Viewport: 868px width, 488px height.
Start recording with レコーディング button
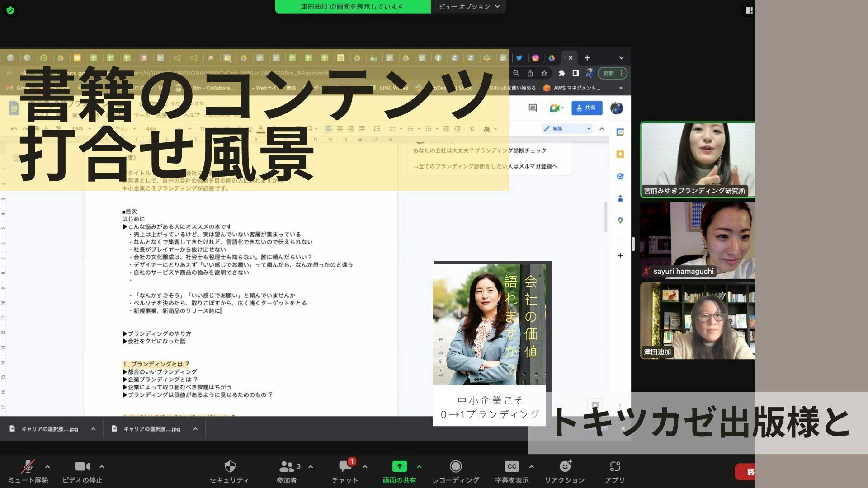click(456, 466)
